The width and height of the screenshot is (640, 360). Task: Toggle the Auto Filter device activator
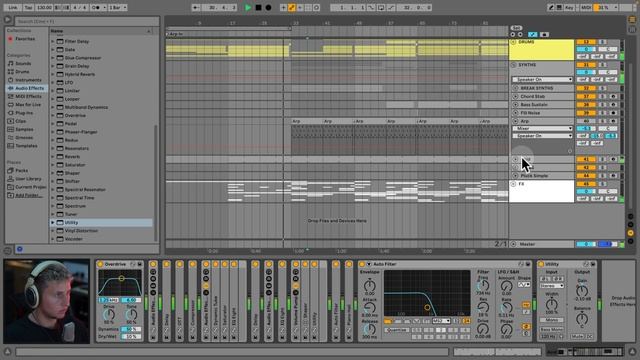(x=362, y=264)
